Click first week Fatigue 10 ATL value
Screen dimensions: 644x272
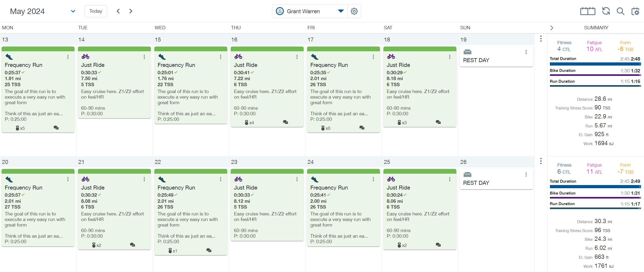[594, 49]
